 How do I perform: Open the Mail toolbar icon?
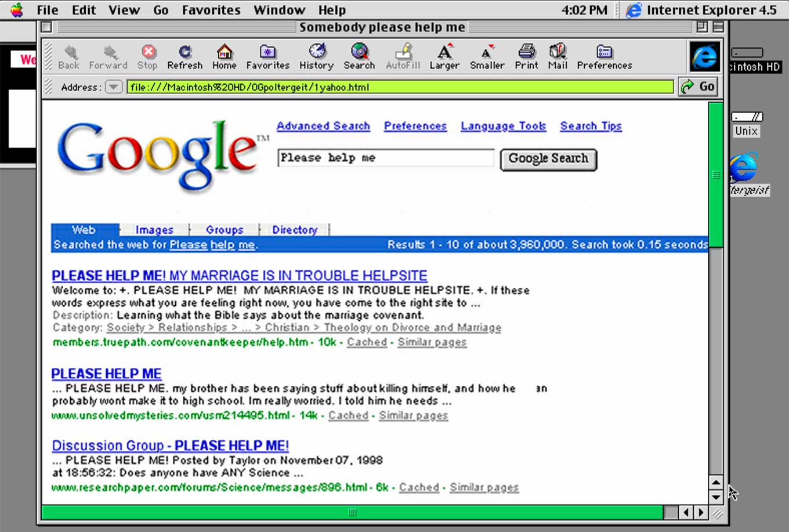(558, 52)
